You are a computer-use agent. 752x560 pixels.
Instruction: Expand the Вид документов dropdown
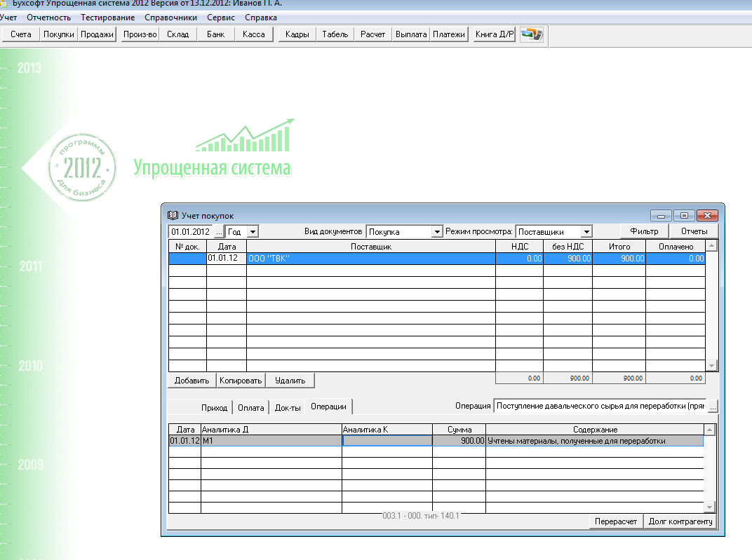pyautogui.click(x=436, y=232)
